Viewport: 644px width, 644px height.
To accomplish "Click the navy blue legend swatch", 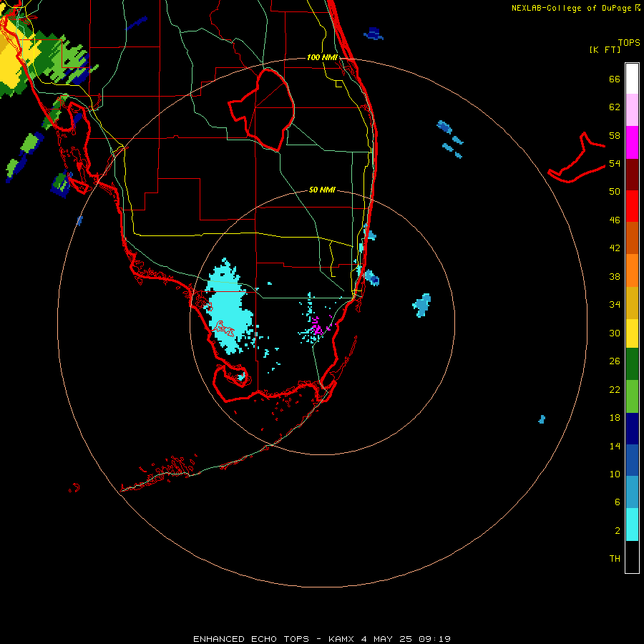I will [632, 429].
